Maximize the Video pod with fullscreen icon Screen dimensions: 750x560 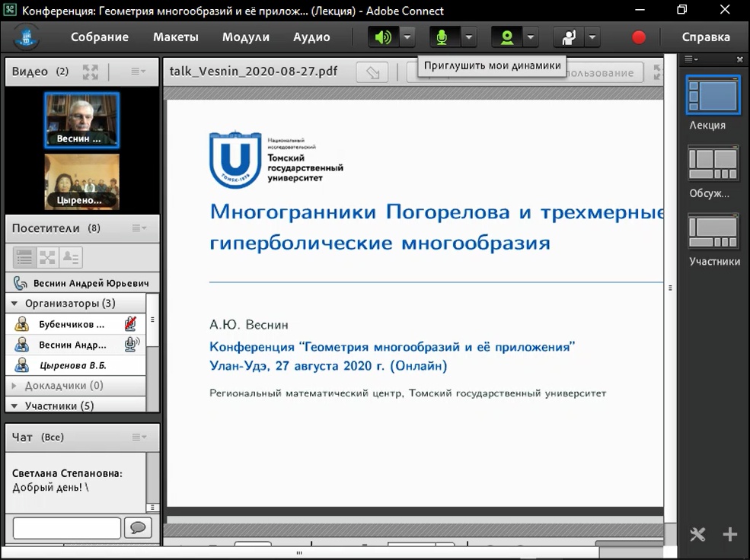[91, 72]
